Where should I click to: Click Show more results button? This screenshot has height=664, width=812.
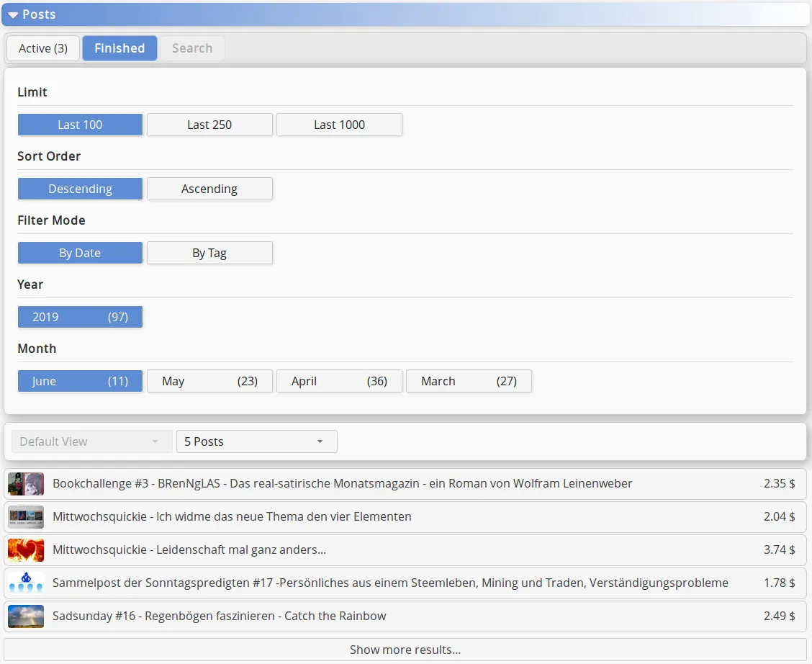point(405,650)
